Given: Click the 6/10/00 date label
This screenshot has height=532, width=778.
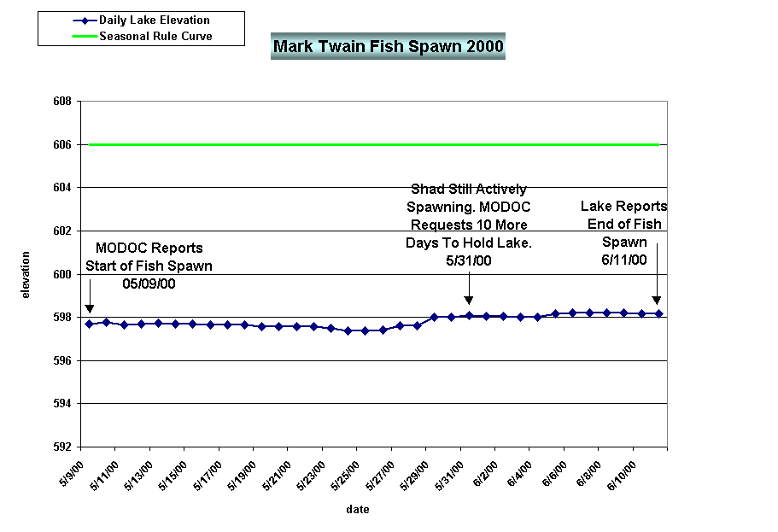Looking at the screenshot, I should 621,476.
